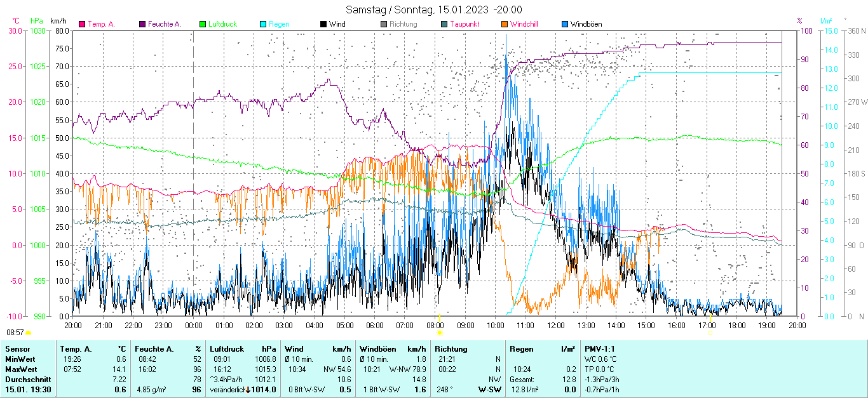Click the pink Temp. A. legend swatch

81,24
